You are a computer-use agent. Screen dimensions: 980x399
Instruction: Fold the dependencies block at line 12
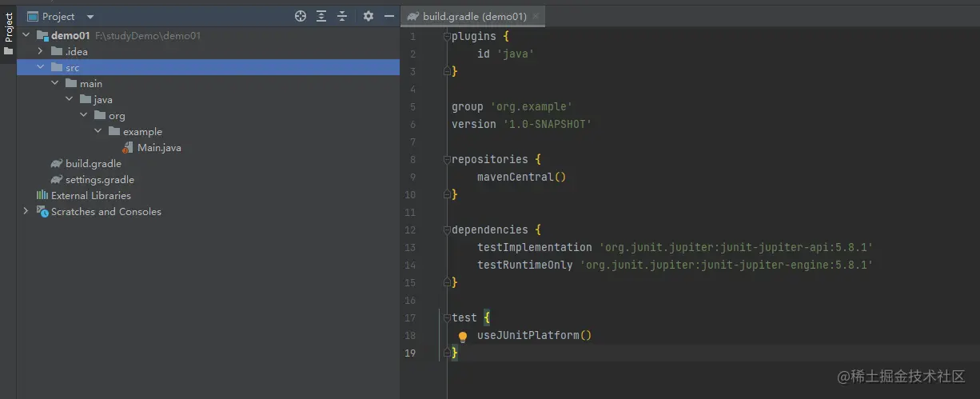coord(447,229)
